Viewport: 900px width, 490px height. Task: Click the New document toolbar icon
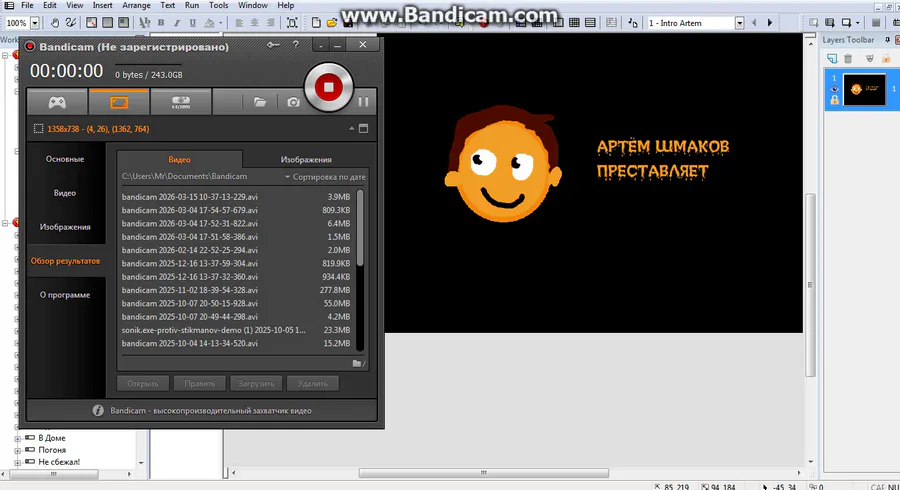(x=316, y=23)
